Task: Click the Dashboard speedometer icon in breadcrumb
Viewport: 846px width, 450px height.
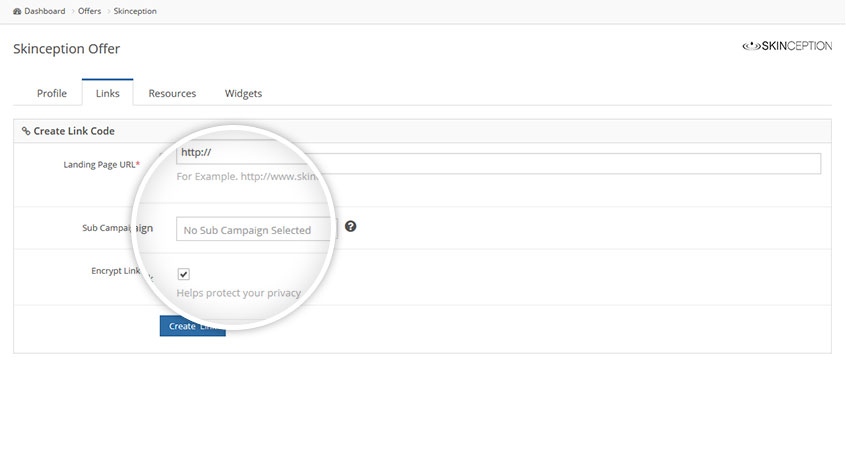Action: [16, 11]
